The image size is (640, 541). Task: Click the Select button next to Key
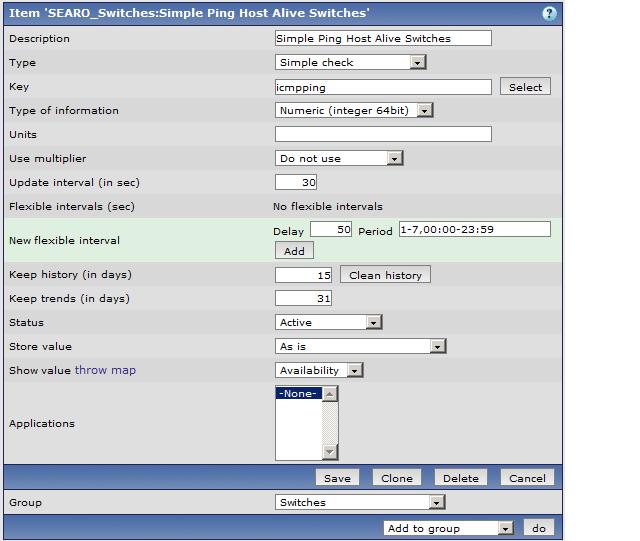click(525, 87)
